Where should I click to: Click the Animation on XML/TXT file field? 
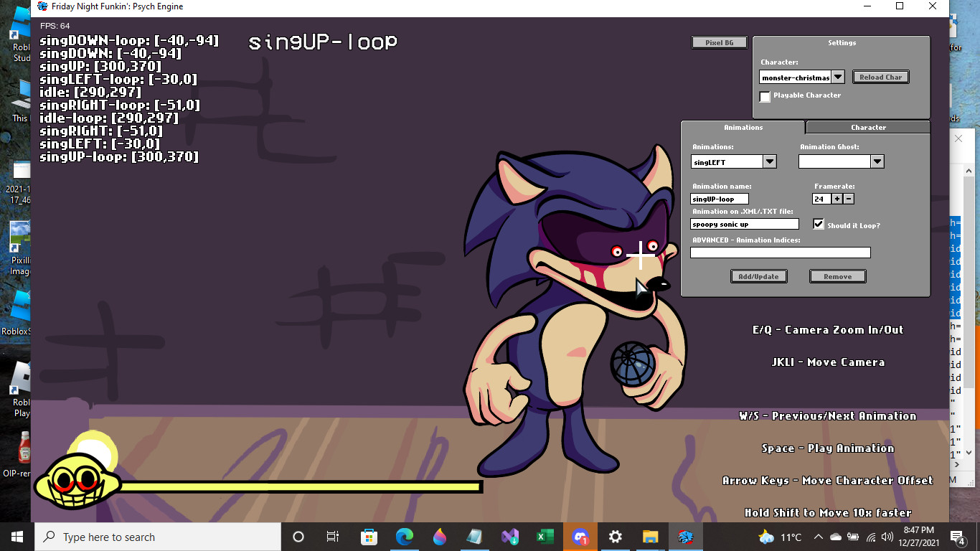[x=745, y=225]
